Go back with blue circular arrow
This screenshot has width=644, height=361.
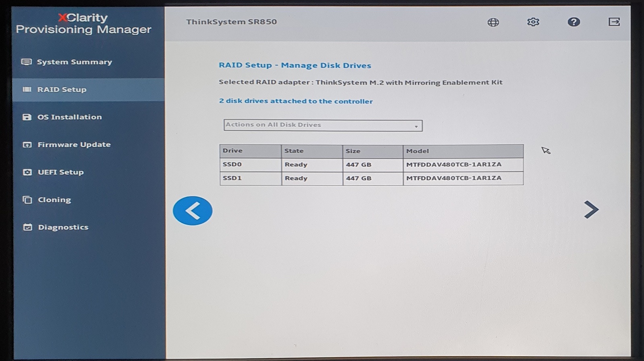193,210
